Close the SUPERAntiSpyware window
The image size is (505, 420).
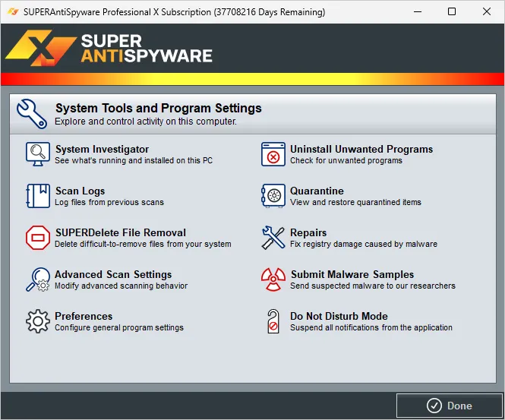click(487, 12)
